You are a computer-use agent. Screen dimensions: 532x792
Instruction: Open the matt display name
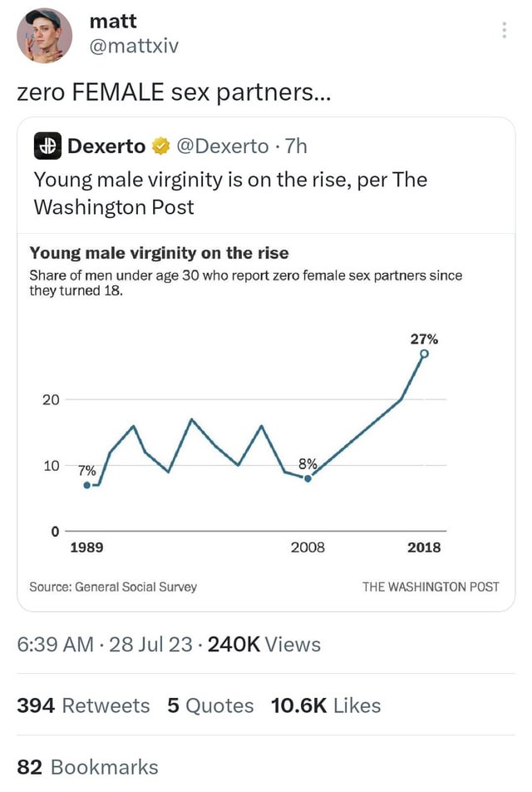point(113,22)
